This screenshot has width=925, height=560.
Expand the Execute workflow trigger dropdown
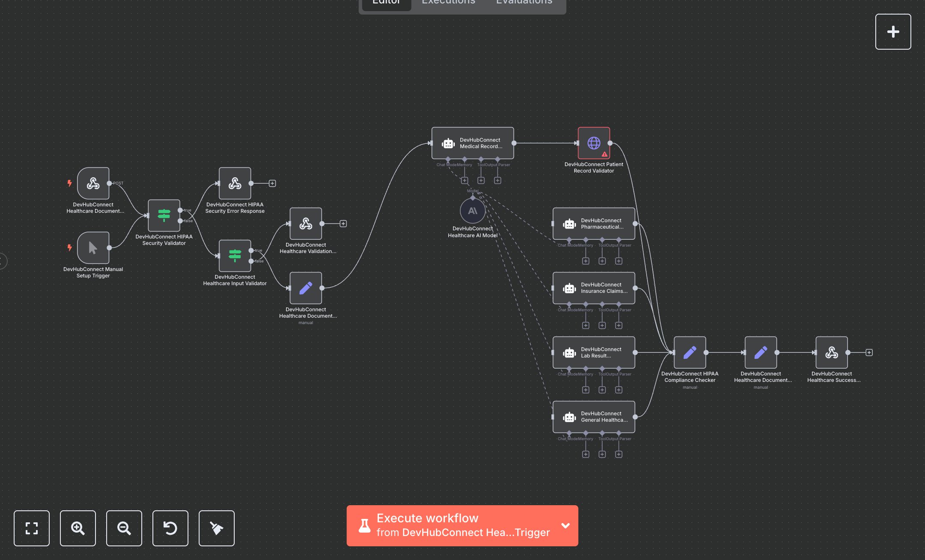pyautogui.click(x=565, y=525)
